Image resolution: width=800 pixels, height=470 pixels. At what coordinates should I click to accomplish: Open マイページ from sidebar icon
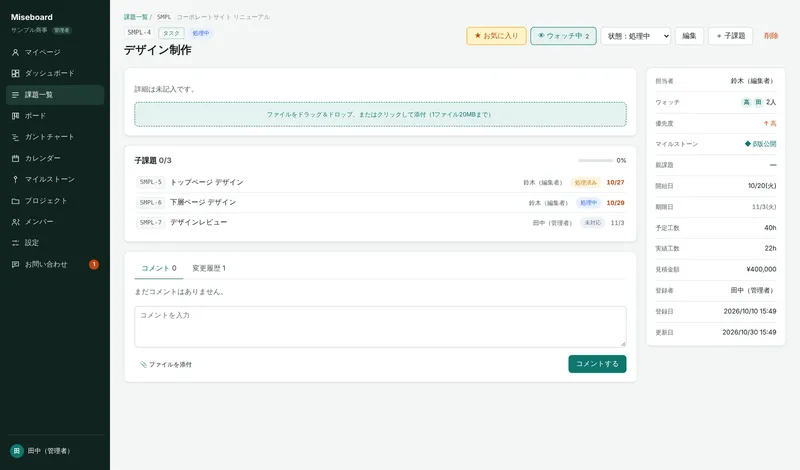(x=15, y=53)
